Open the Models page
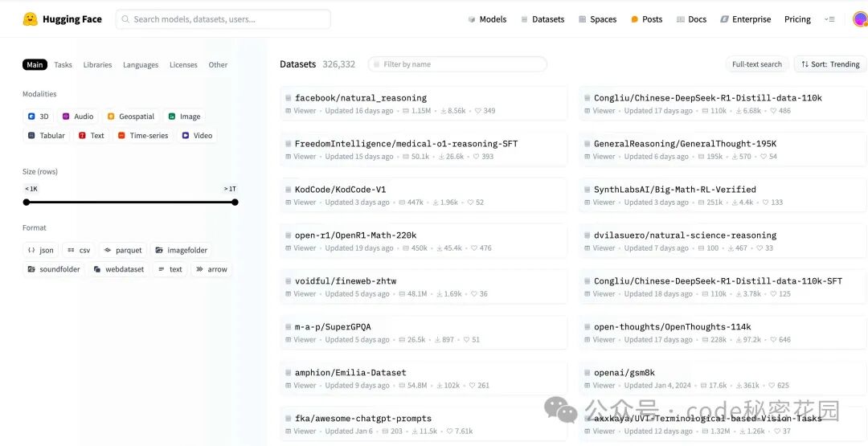Viewport: 868px width, 446px height. tap(487, 19)
